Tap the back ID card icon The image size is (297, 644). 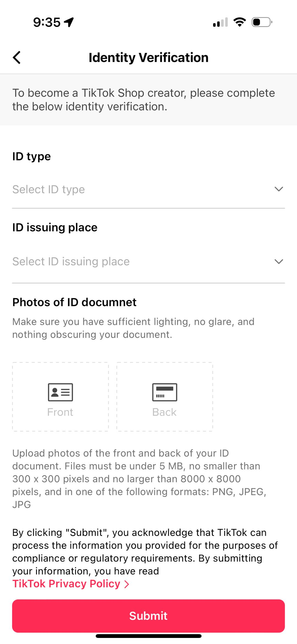tap(165, 392)
